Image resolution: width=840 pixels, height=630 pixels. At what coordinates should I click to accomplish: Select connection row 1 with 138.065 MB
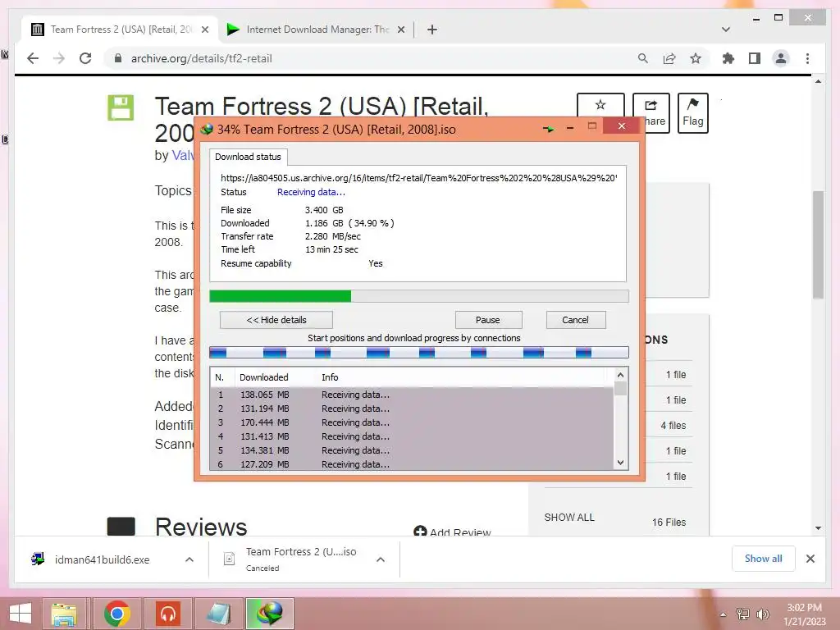[x=412, y=395]
